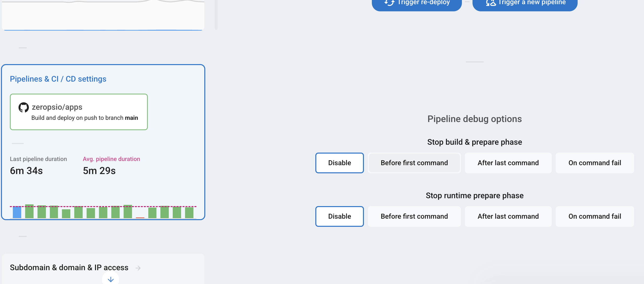The width and height of the screenshot is (644, 284).
Task: Select Disable for Stop build & prepare phase
Action: coord(339,163)
